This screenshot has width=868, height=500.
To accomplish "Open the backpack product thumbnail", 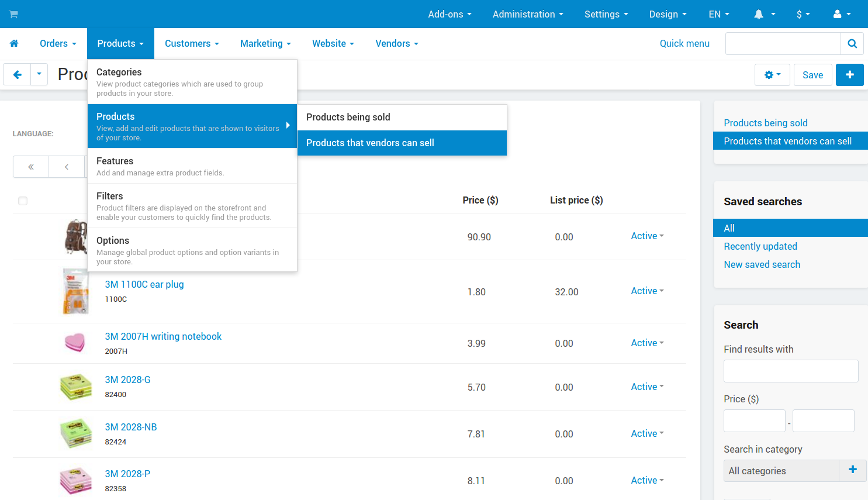I will click(x=75, y=237).
